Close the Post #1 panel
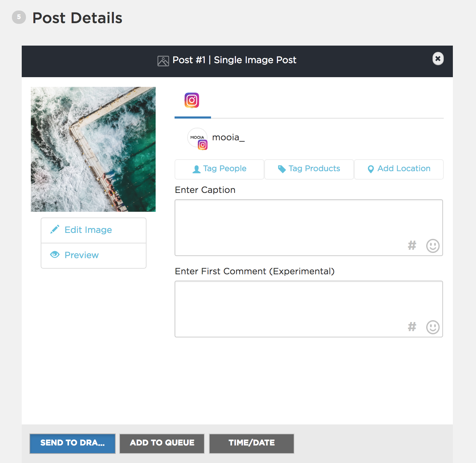Image resolution: width=476 pixels, height=463 pixels. tap(438, 59)
